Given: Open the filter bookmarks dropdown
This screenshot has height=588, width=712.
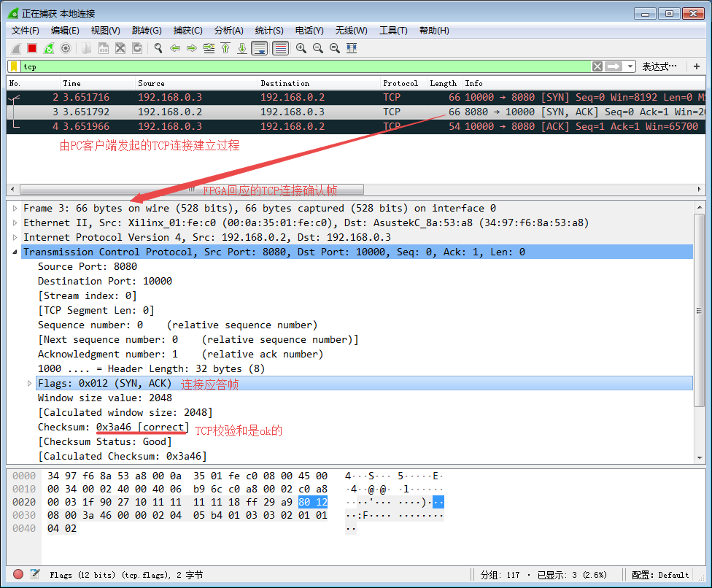Looking at the screenshot, I should pos(12,66).
